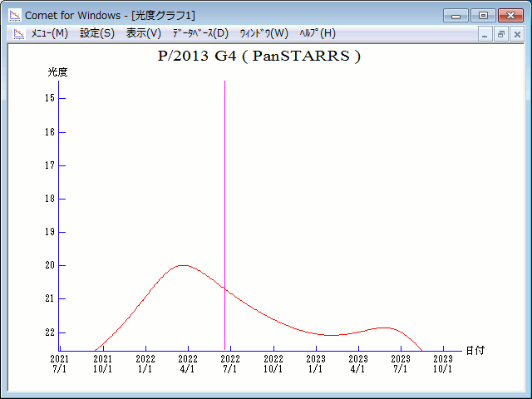The image size is (532, 399).
Task: Open the 設定(S) settings menu
Action: 97,33
